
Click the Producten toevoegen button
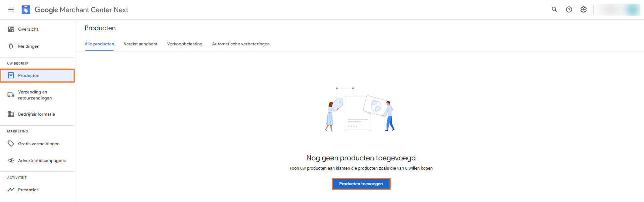[x=361, y=184]
